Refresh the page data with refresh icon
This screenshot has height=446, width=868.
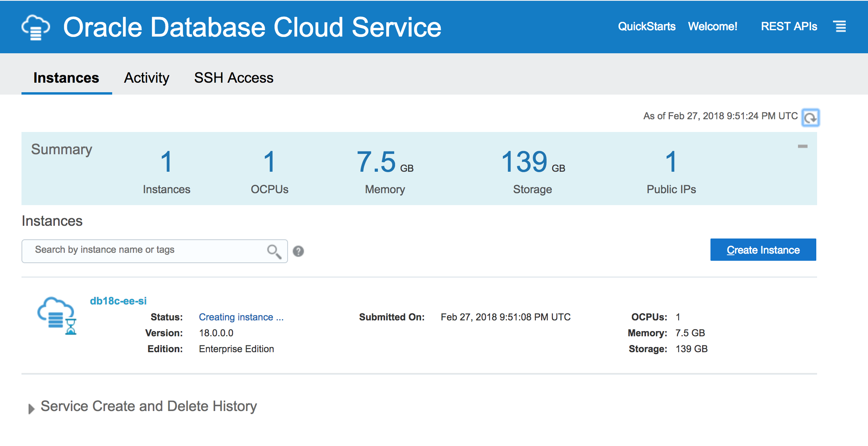click(810, 117)
